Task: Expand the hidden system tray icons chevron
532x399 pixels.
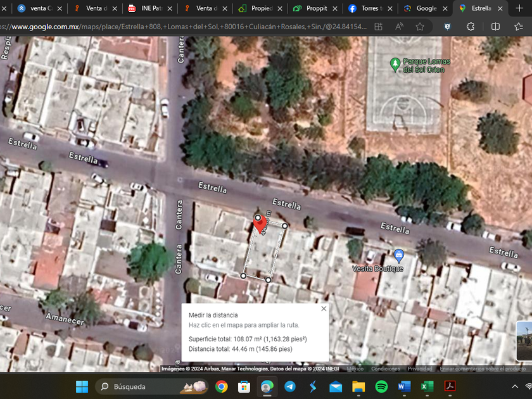Action: pyautogui.click(x=514, y=386)
